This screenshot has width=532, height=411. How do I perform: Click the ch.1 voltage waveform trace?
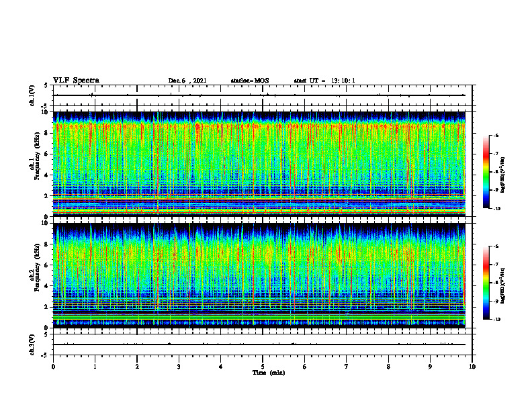click(x=259, y=95)
